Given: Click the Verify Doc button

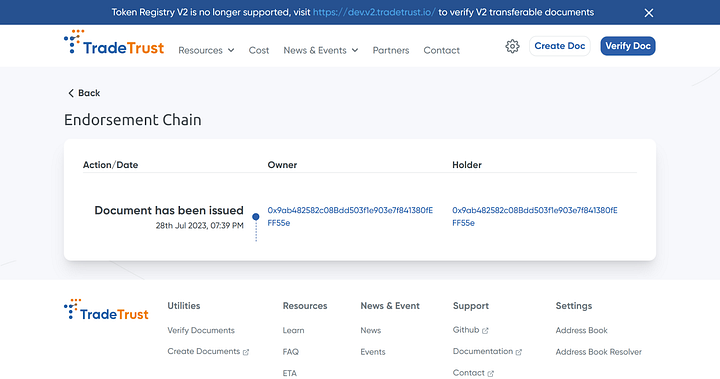Looking at the screenshot, I should 628,46.
